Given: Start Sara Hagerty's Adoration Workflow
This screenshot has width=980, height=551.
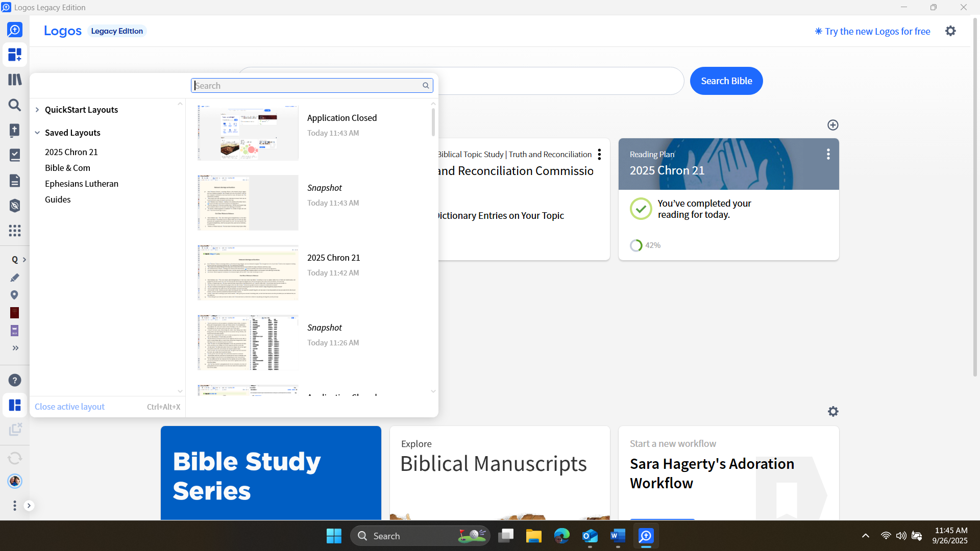Looking at the screenshot, I should tap(729, 473).
